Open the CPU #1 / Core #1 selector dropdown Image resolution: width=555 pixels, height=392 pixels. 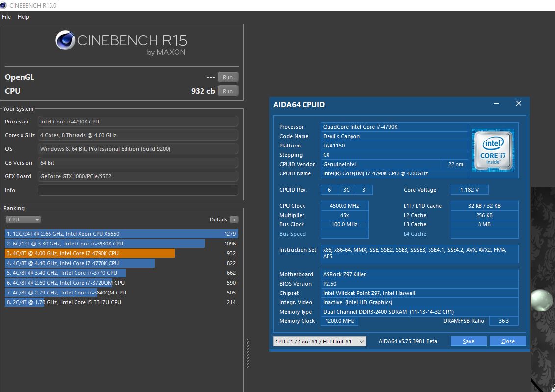[319, 342]
